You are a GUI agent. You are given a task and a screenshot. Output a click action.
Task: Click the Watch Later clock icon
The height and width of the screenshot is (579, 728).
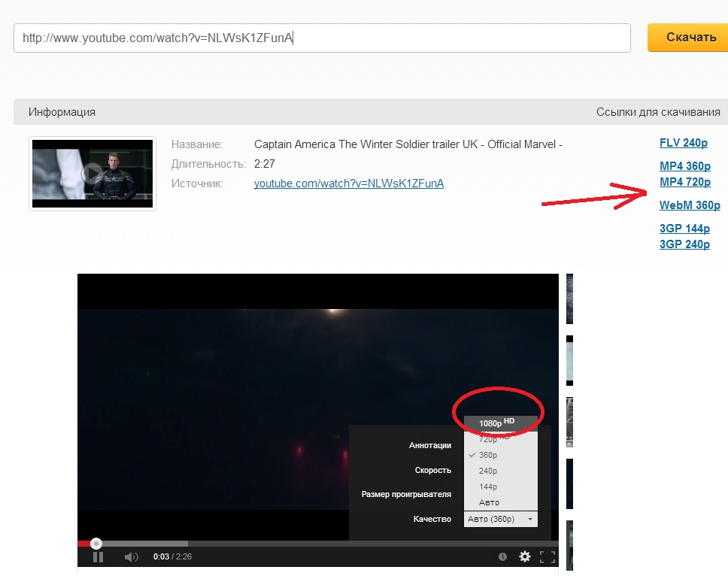click(502, 557)
